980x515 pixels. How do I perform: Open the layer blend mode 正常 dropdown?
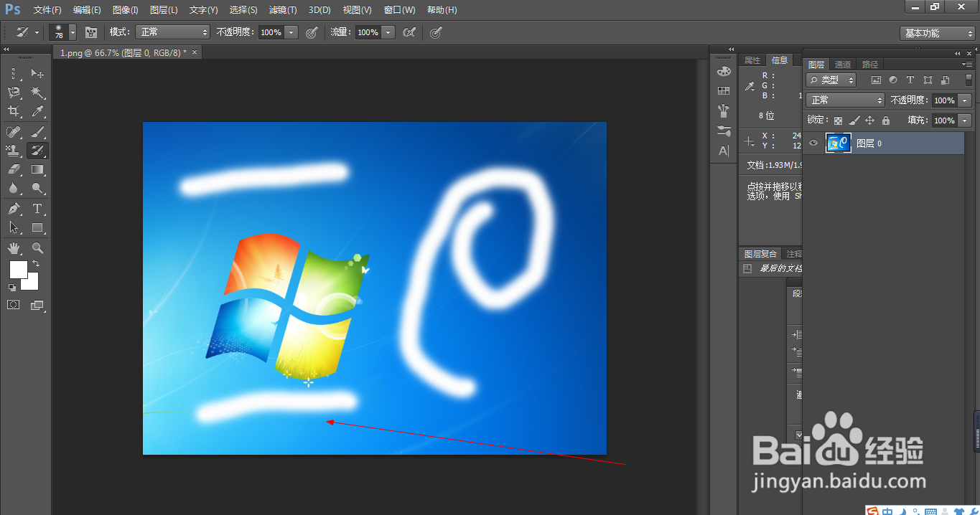[x=846, y=100]
